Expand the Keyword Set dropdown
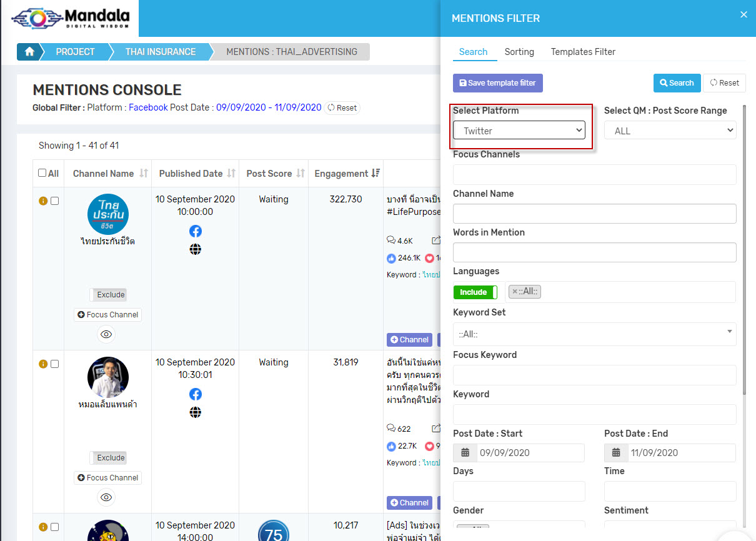Viewport: 756px width, 541px height. 594,334
